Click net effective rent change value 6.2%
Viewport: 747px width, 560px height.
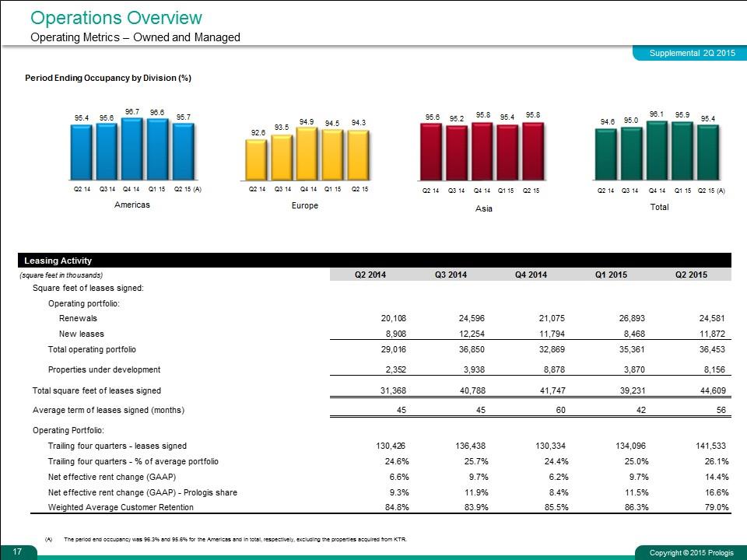pyautogui.click(x=559, y=477)
